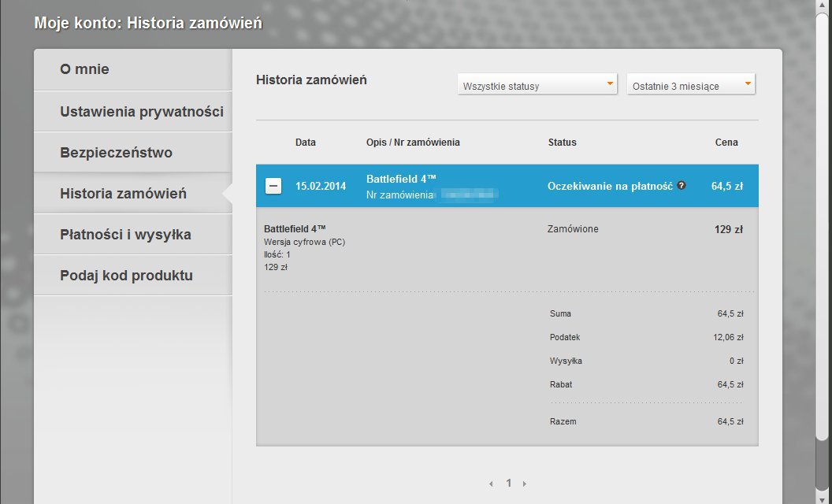Go to next page arrow in pagination

[525, 484]
